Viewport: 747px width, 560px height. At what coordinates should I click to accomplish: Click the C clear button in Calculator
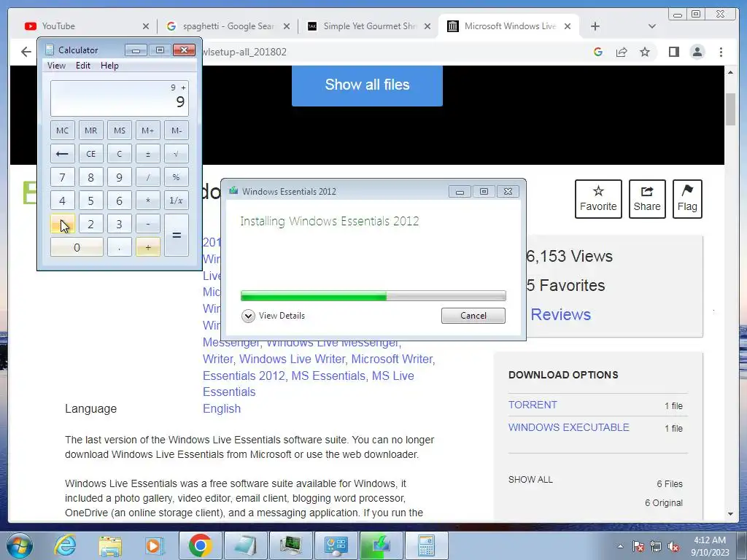point(119,154)
